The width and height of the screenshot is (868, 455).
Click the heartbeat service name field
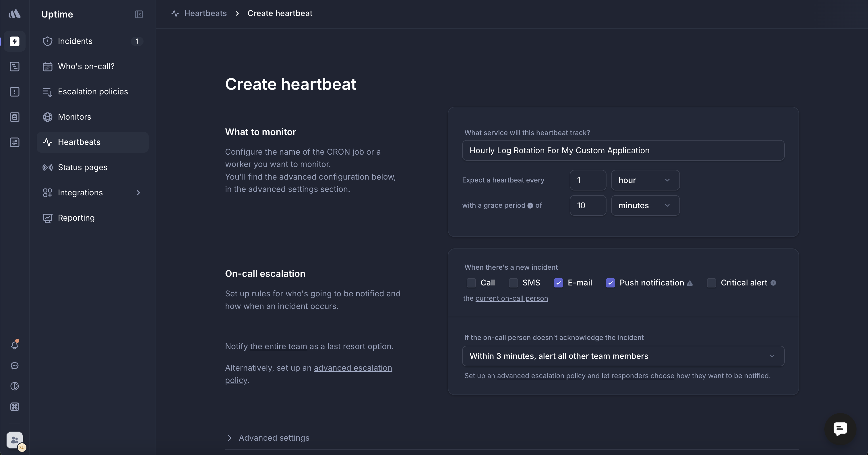tap(623, 151)
